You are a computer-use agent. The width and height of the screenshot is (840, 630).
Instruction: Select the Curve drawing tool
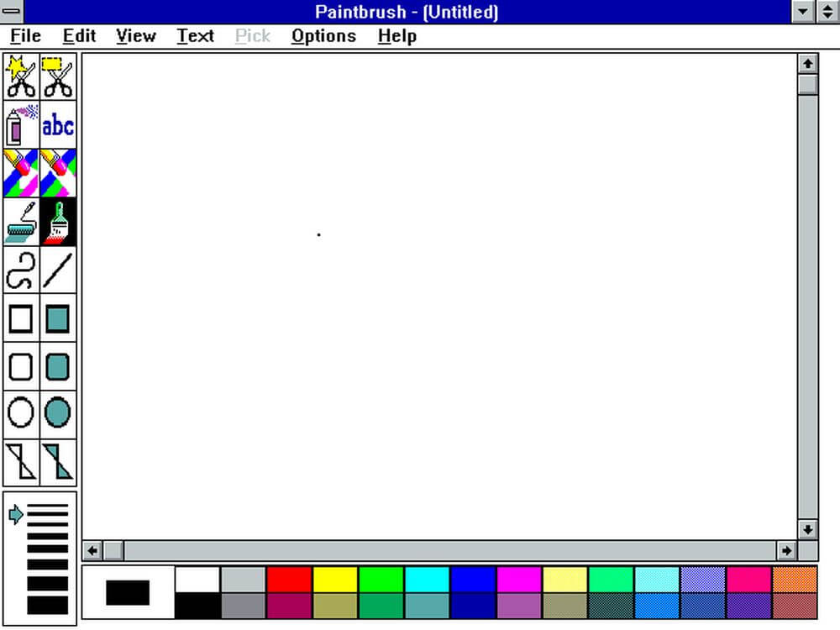coord(21,270)
